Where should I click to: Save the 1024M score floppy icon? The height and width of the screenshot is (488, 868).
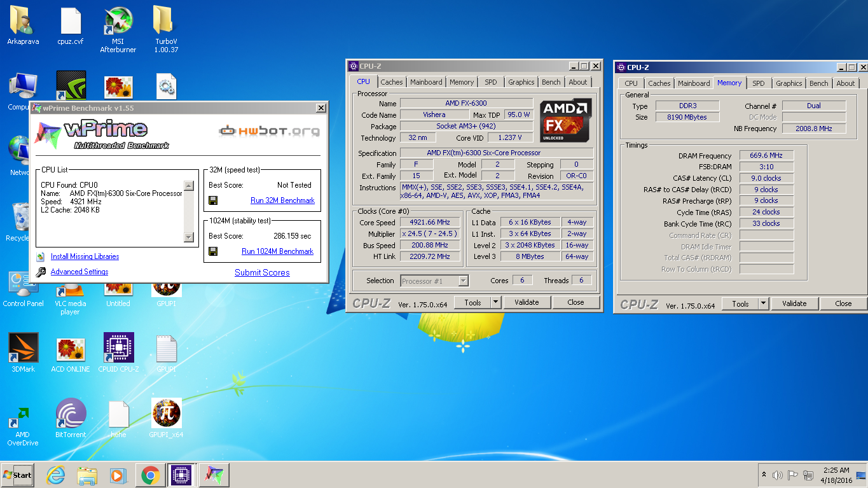click(213, 251)
